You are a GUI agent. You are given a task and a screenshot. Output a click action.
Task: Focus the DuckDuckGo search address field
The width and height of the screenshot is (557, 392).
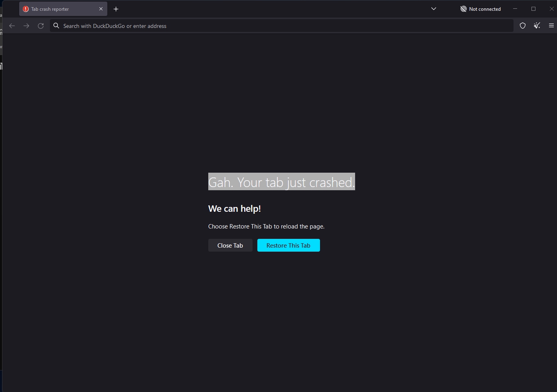coord(279,26)
